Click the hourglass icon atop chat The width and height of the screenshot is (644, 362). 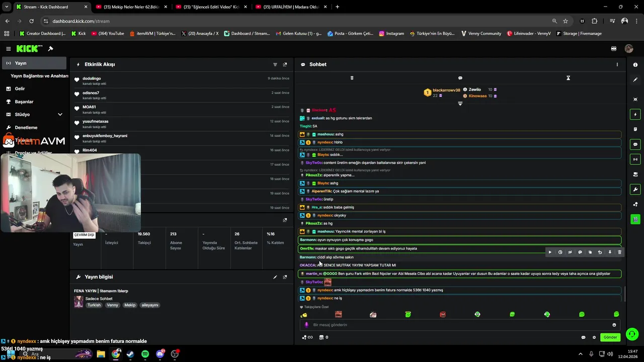(568, 78)
